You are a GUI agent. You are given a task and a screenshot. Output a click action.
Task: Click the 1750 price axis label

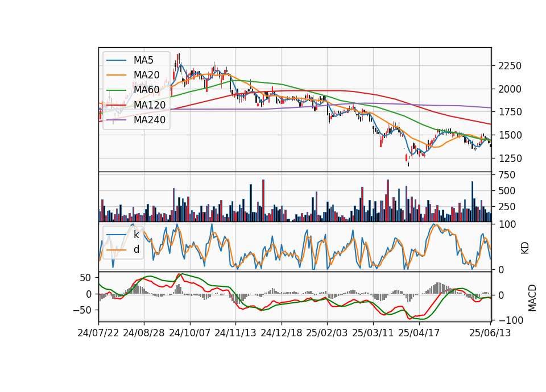point(510,112)
